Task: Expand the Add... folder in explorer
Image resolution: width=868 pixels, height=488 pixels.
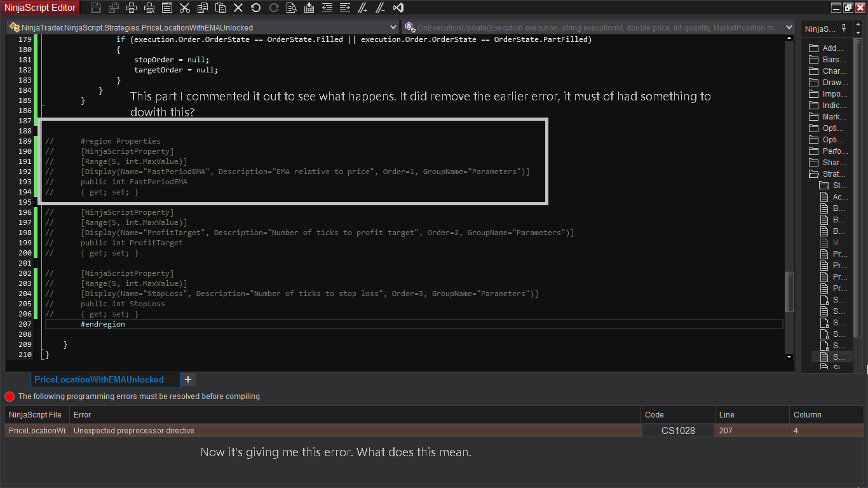Action: [x=826, y=48]
